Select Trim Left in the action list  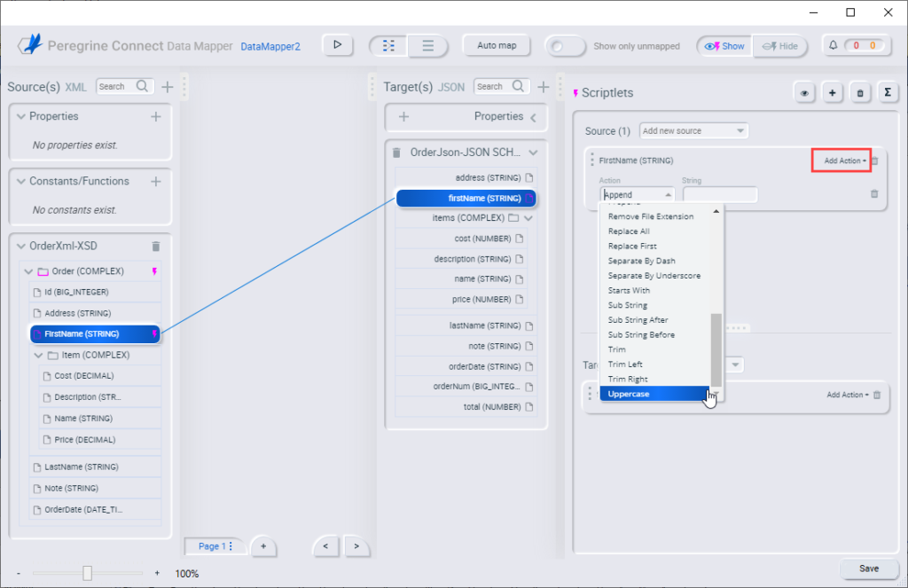pos(625,365)
